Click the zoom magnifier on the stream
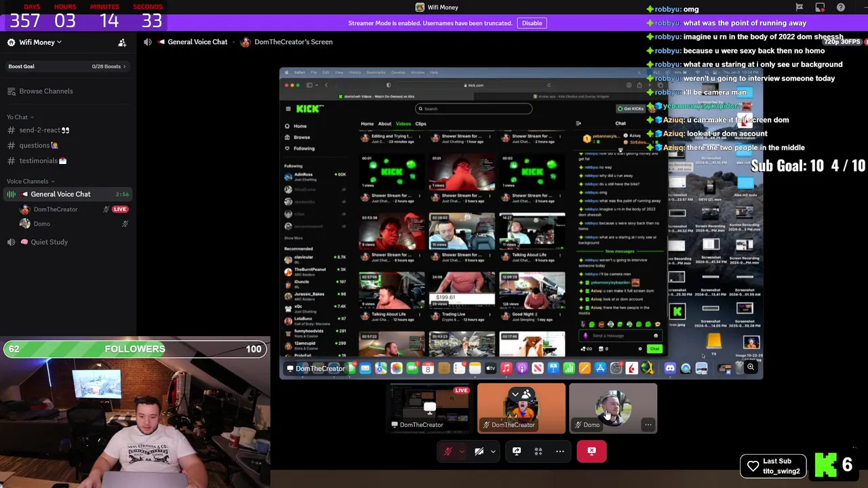Viewport: 868px width, 488px height. [x=751, y=367]
